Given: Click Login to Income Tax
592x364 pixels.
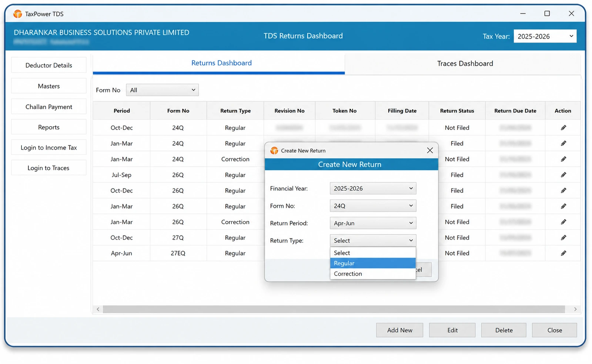Looking at the screenshot, I should [49, 147].
